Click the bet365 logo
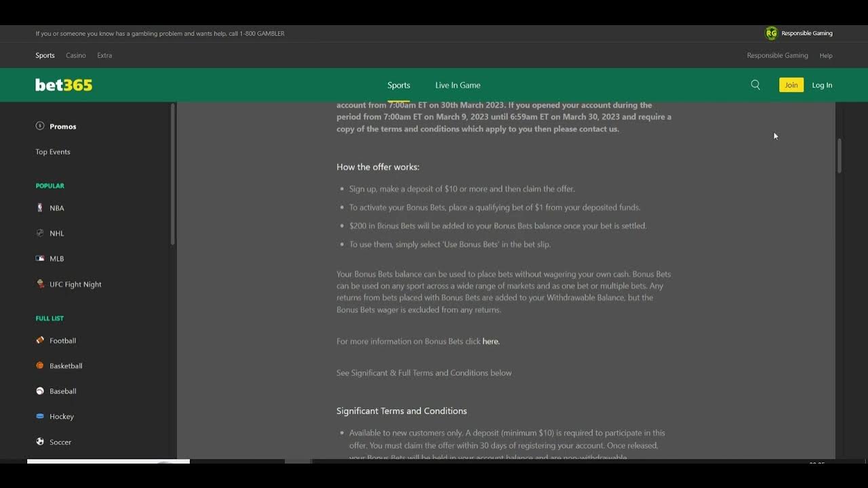Screen dimensions: 868x488 tap(64, 85)
